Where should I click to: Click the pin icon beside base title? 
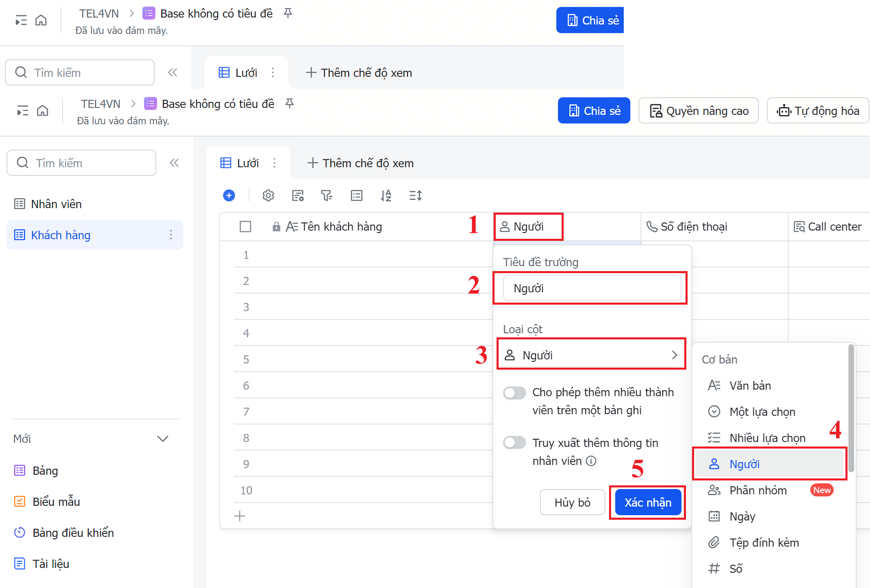click(290, 103)
